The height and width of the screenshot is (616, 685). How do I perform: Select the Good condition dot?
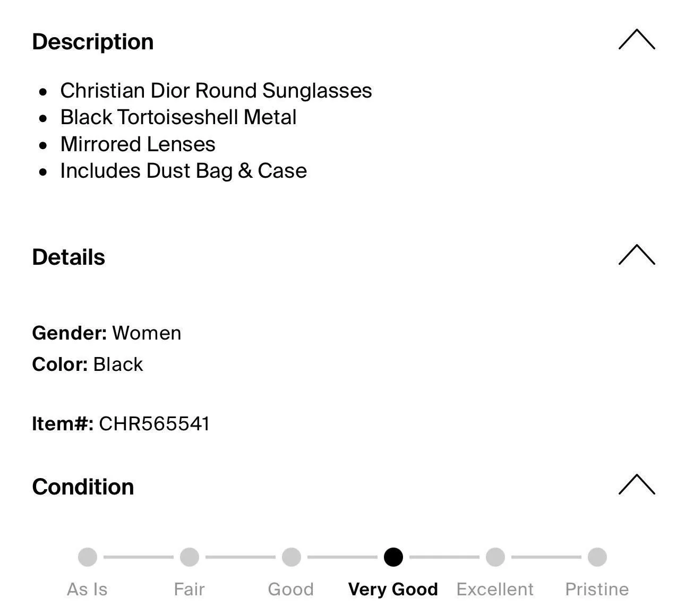coord(292,557)
